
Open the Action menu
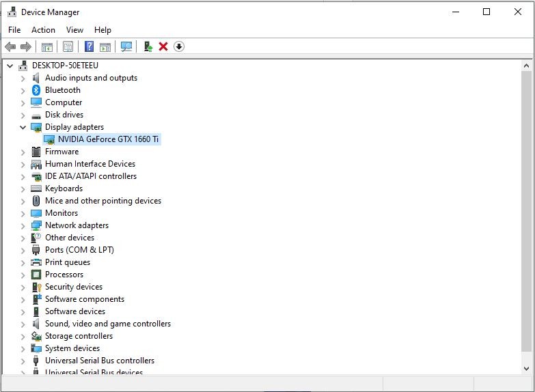(x=43, y=30)
